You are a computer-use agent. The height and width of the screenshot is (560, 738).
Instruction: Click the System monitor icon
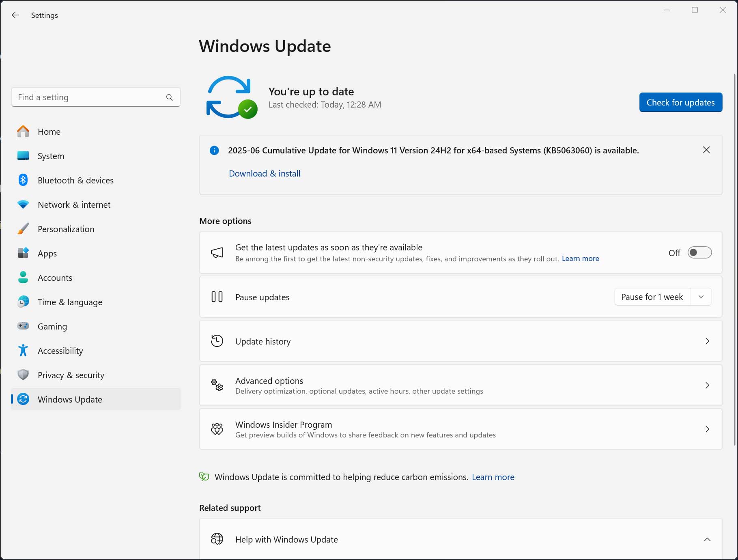pyautogui.click(x=23, y=156)
